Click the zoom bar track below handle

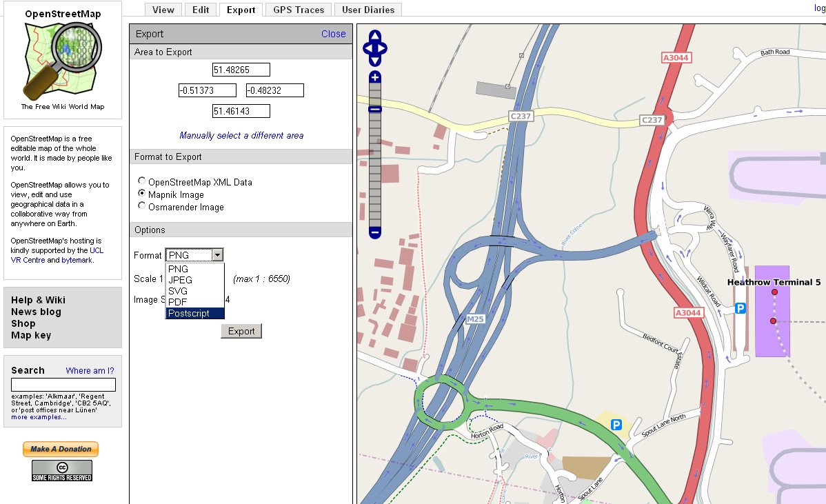coord(375,168)
